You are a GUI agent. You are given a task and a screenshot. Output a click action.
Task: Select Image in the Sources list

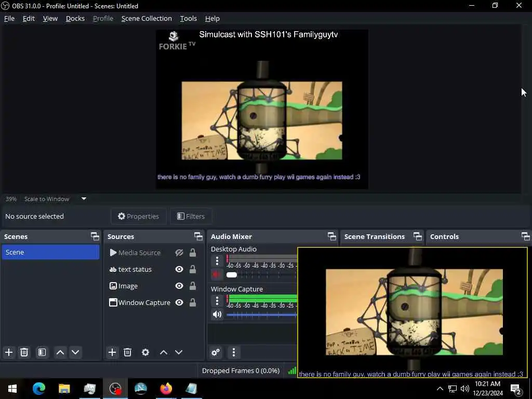point(128,286)
